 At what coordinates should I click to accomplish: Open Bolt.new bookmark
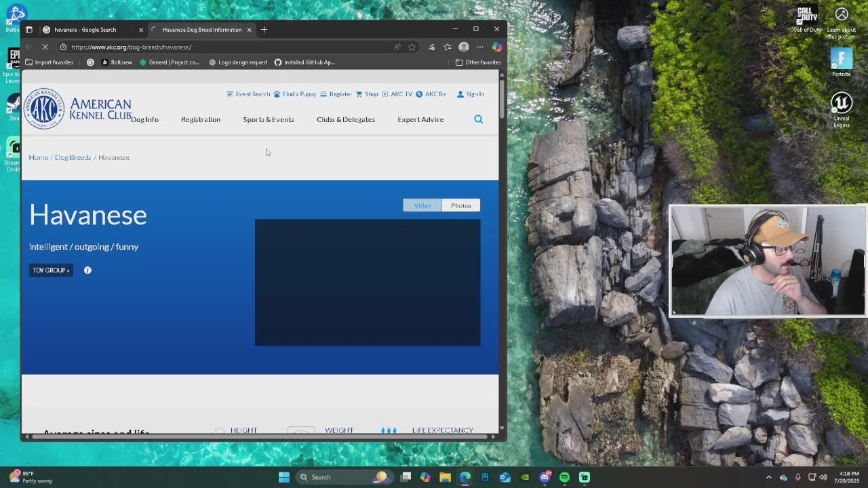[x=117, y=62]
